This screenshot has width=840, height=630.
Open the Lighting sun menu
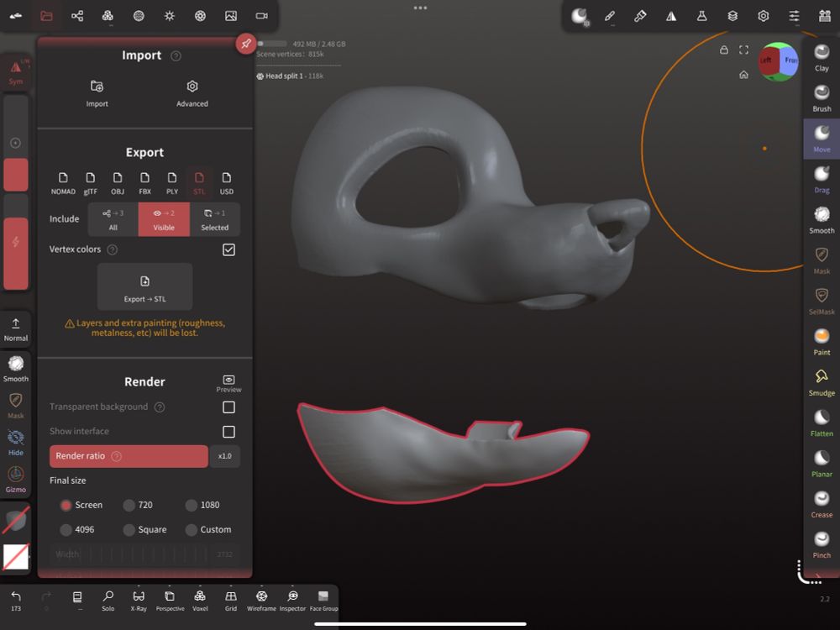[170, 15]
